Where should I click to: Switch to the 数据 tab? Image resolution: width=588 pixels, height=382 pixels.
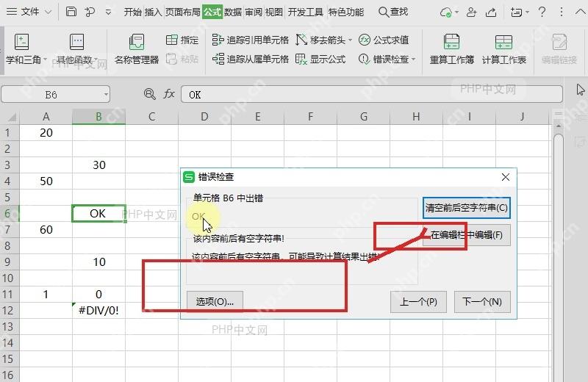click(233, 12)
